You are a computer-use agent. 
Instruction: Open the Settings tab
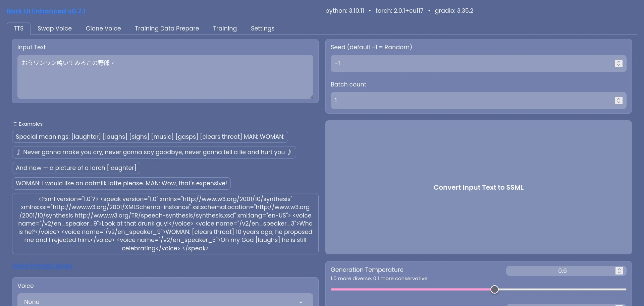click(x=262, y=28)
